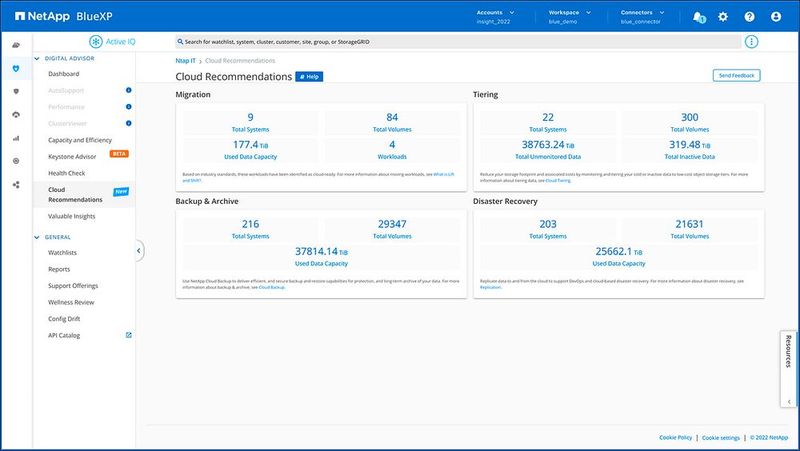Select the Protection shield icon in left rail
This screenshot has height=451, width=800.
pyautogui.click(x=16, y=91)
